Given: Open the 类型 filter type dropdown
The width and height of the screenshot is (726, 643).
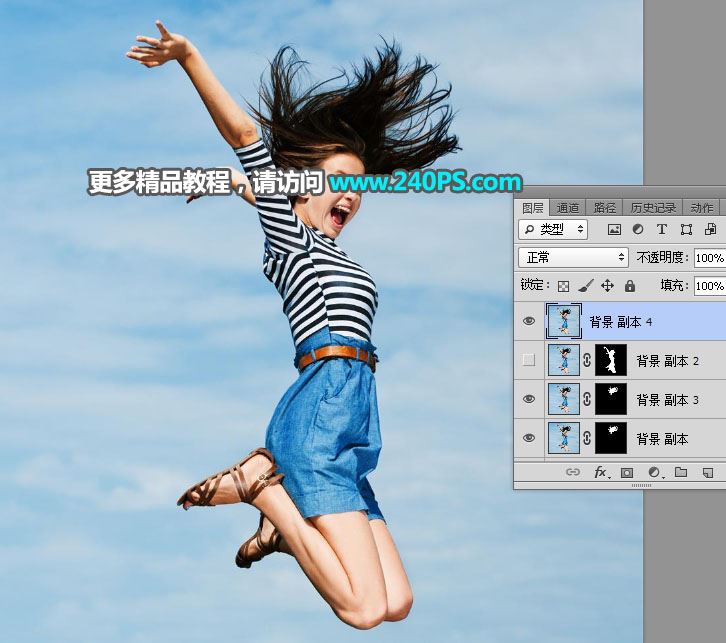Looking at the screenshot, I should tap(553, 230).
